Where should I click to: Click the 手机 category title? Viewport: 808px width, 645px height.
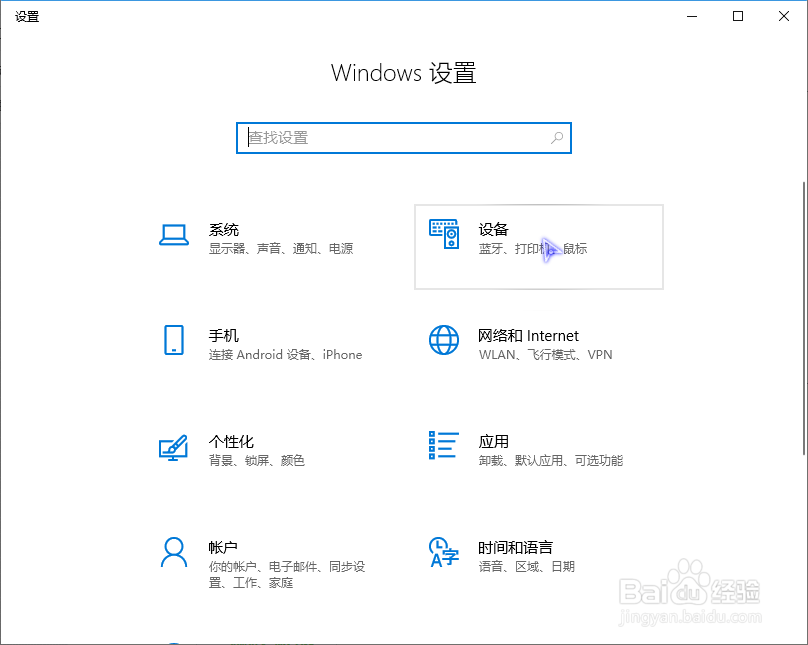224,336
